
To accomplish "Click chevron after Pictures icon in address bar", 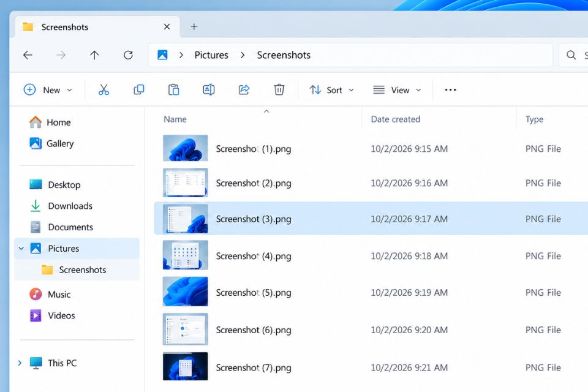I will (181, 55).
